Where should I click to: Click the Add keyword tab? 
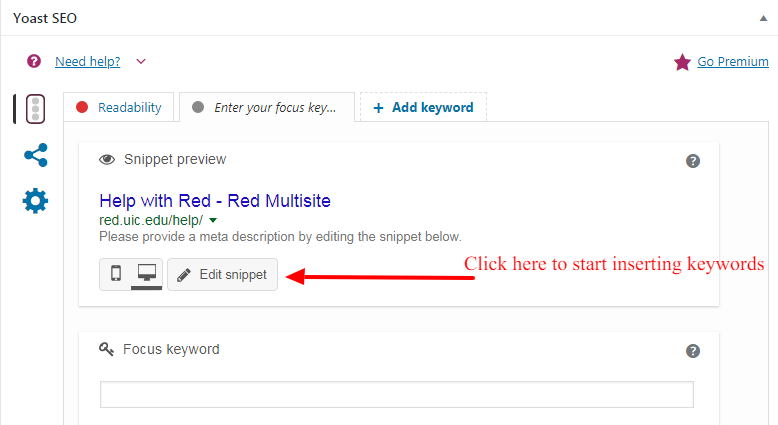pos(423,107)
